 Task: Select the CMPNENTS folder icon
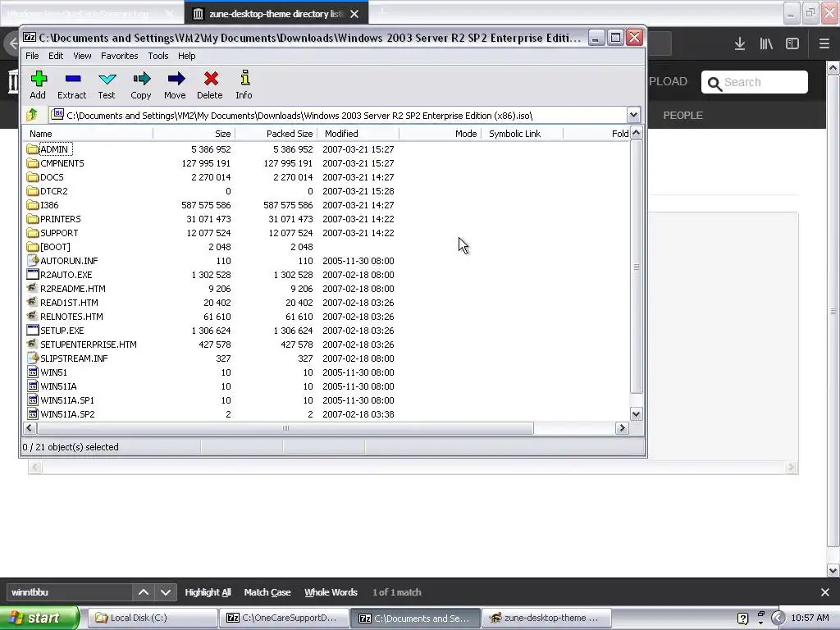(33, 163)
